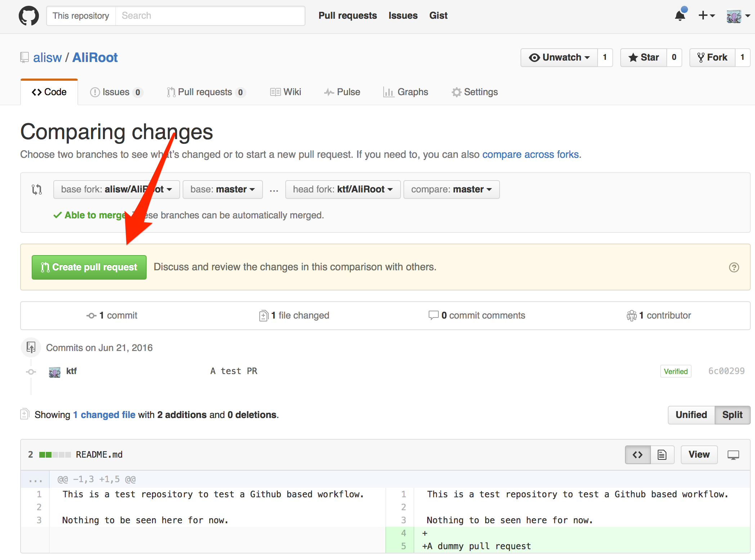Image resolution: width=755 pixels, height=560 pixels.
Task: Open commit hash 6c00299
Action: pyautogui.click(x=726, y=371)
